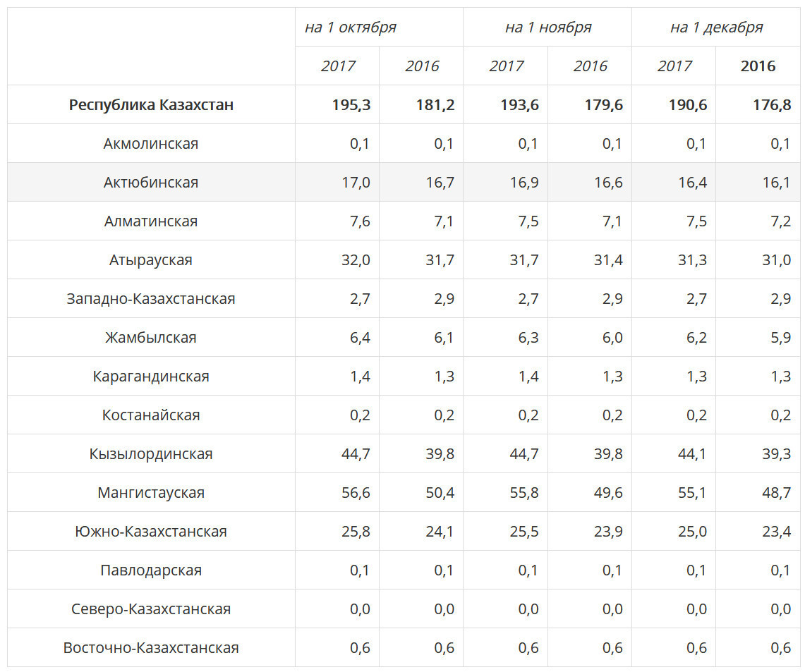Select the bold 2016 header under декабря
805x672 pixels.
coord(758,66)
